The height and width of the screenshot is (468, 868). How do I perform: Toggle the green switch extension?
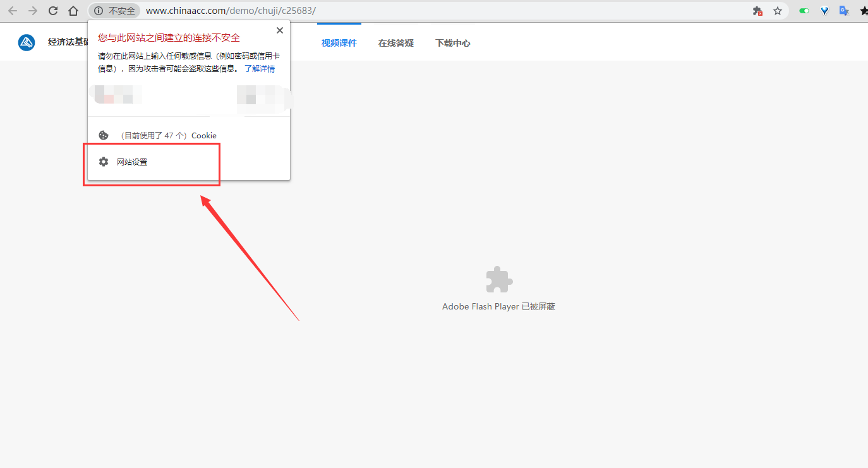click(x=804, y=11)
